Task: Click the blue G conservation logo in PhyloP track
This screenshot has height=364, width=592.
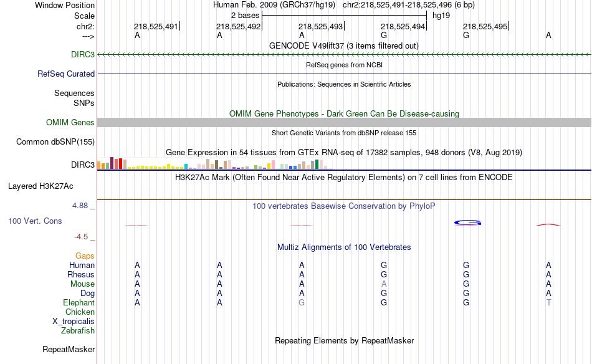Action: 467,223
